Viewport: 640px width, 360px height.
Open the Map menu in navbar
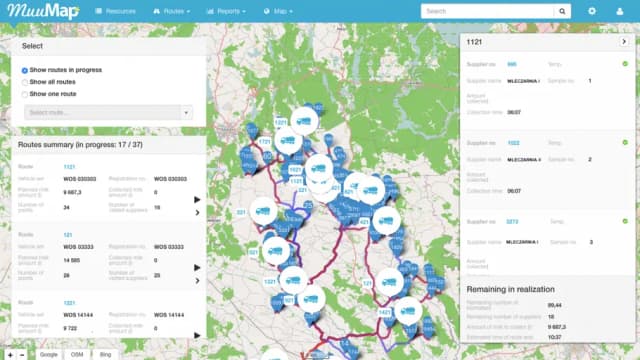pos(278,11)
